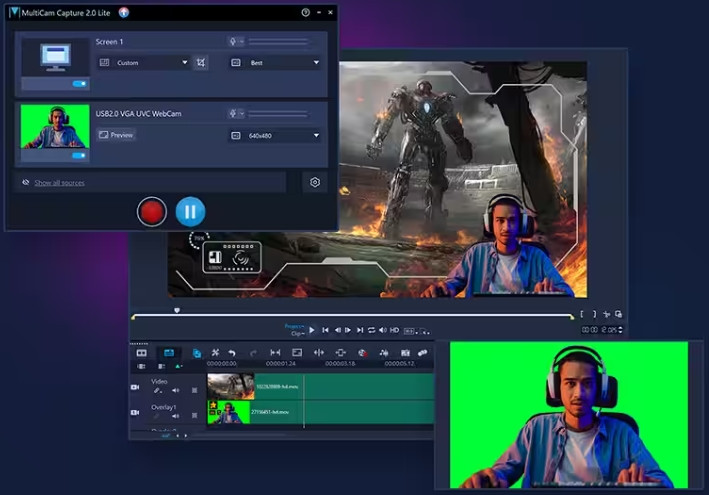Open the resize/crop mode dropdown in player
Image resolution: width=709 pixels, height=495 pixels.
pos(425,331)
